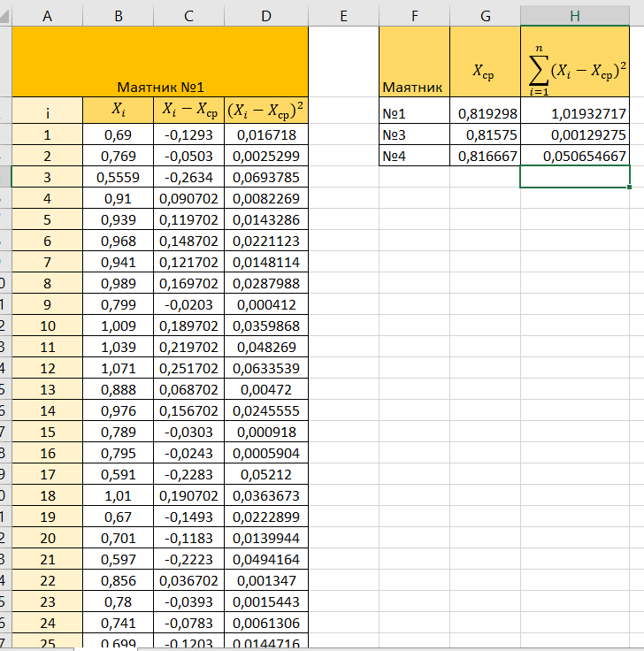
Task: Select column B header
Action: (119, 16)
